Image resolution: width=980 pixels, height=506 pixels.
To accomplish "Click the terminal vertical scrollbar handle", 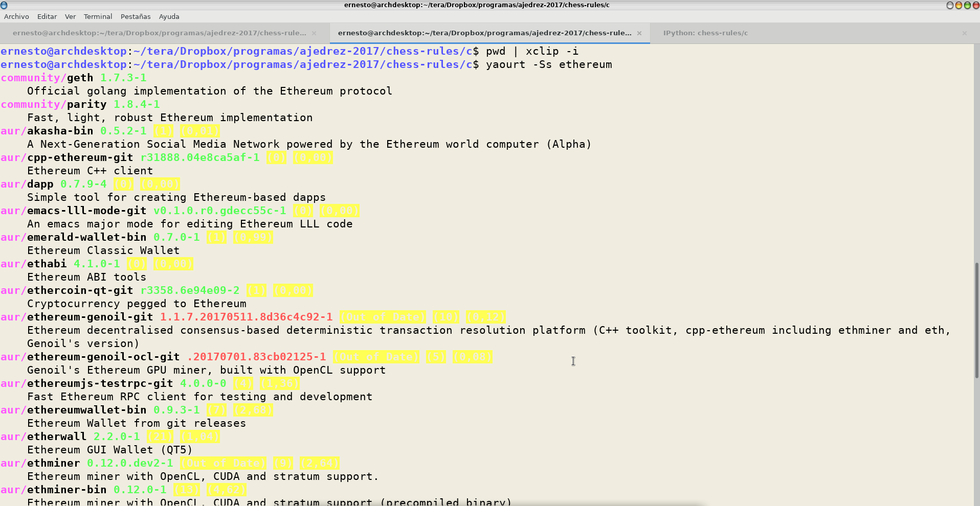I will click(976, 319).
